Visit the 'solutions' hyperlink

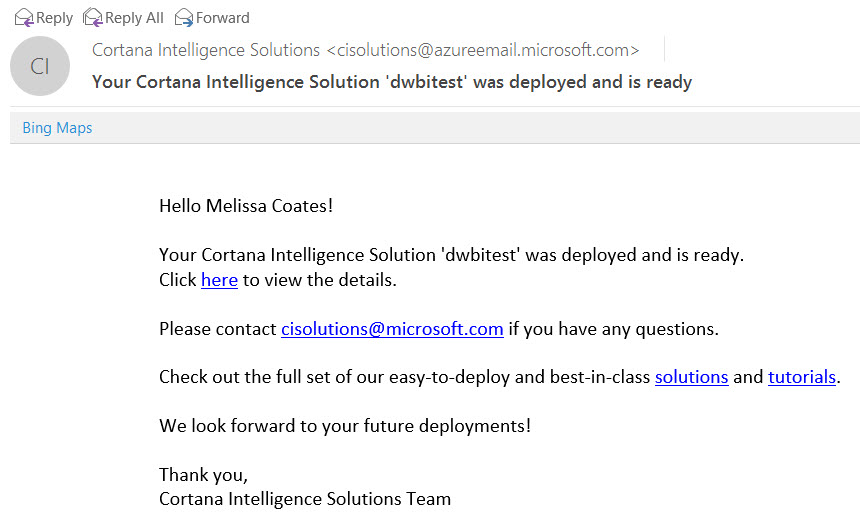(692, 377)
